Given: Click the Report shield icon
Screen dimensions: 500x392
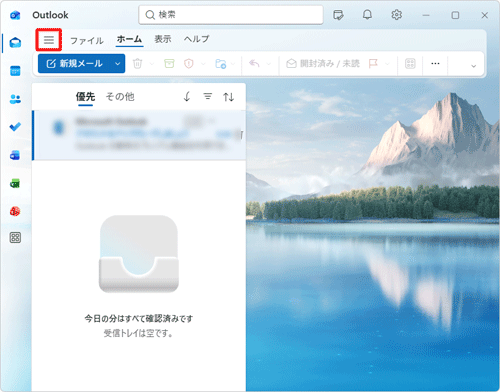Looking at the screenshot, I should coord(189,63).
